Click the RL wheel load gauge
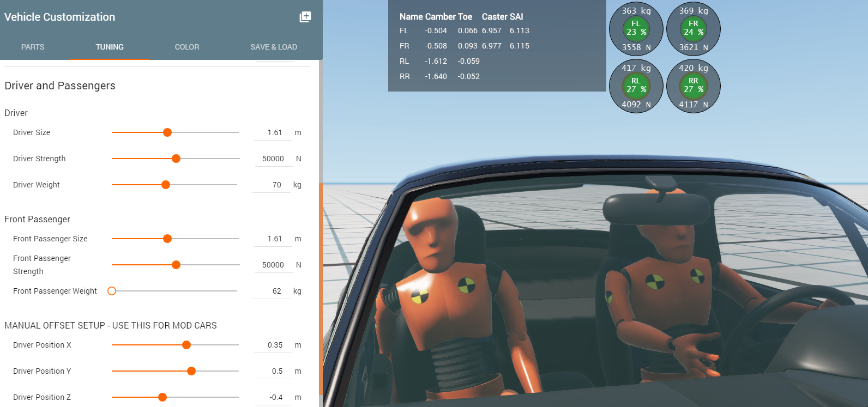 [x=636, y=86]
